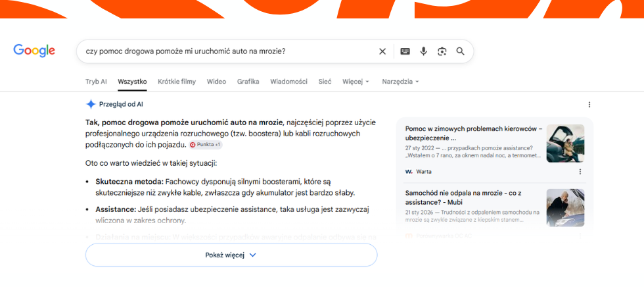
Task: Click the 'Przegląd od AI' label
Action: pos(121,105)
